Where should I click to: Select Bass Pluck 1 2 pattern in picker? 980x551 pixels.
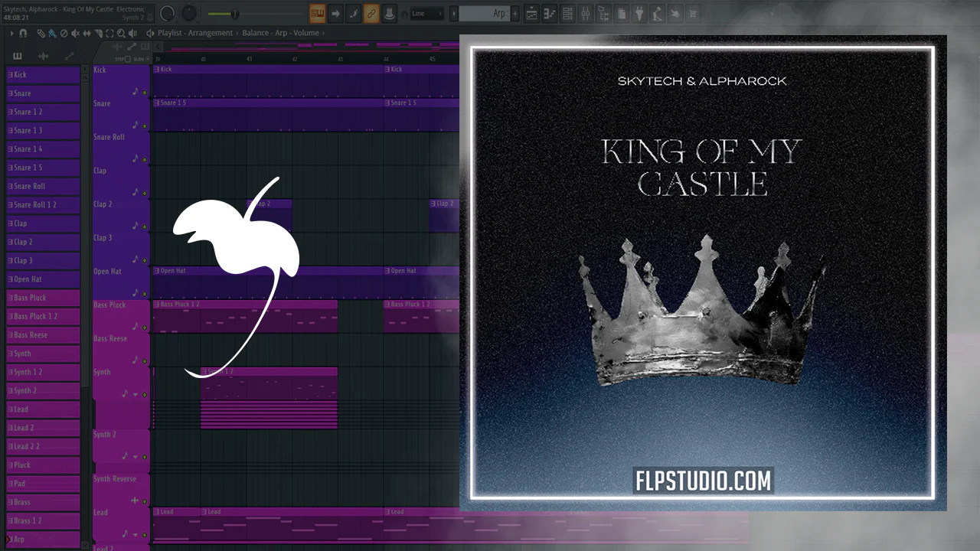point(43,316)
